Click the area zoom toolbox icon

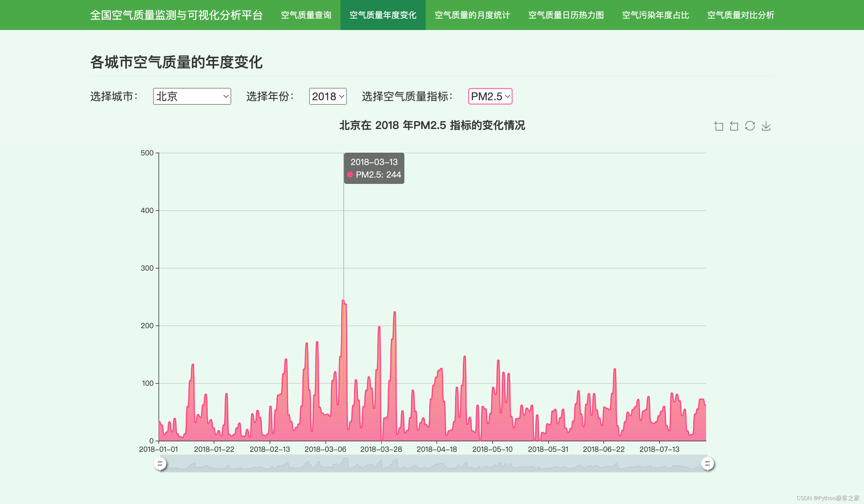(718, 126)
